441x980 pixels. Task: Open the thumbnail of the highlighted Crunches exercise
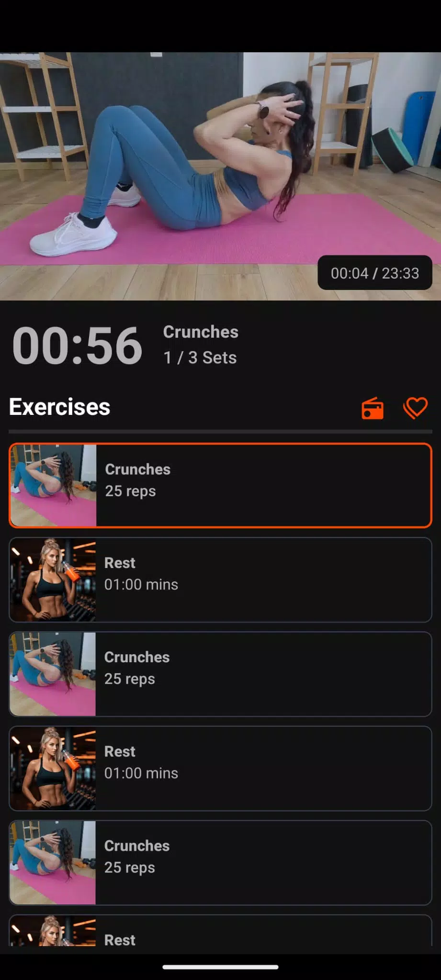click(x=53, y=485)
